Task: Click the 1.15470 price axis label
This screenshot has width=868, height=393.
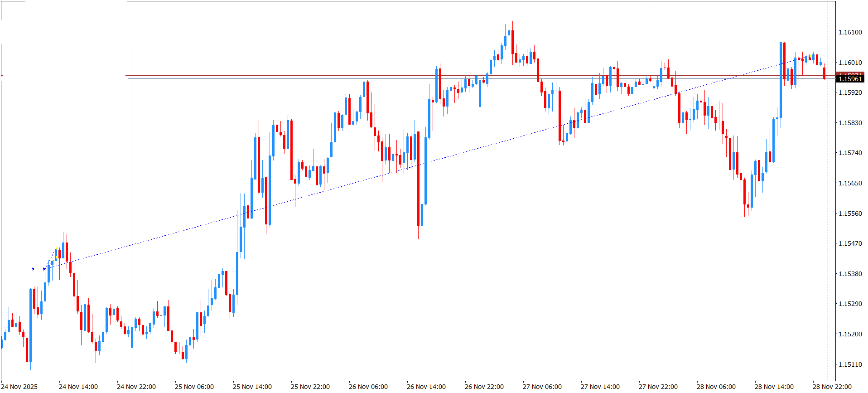Action: (x=850, y=243)
